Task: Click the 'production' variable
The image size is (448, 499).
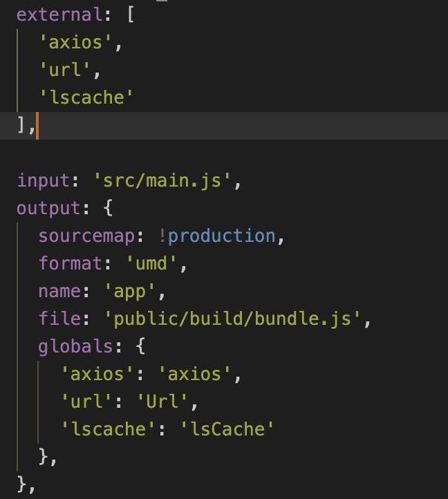Action: click(222, 236)
